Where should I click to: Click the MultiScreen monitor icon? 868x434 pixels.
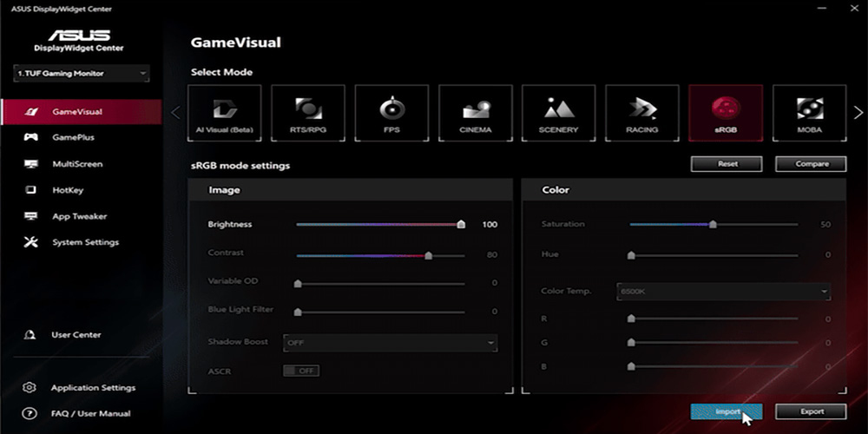point(31,164)
